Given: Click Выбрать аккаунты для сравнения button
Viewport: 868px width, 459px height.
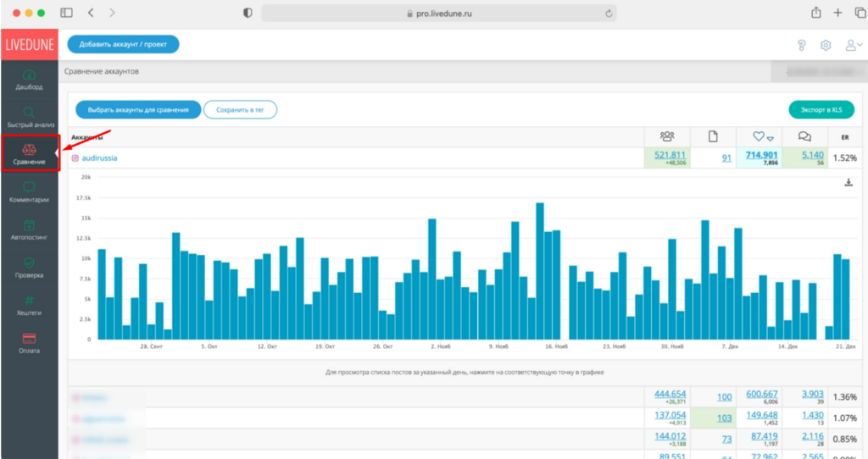Looking at the screenshot, I should [x=138, y=109].
